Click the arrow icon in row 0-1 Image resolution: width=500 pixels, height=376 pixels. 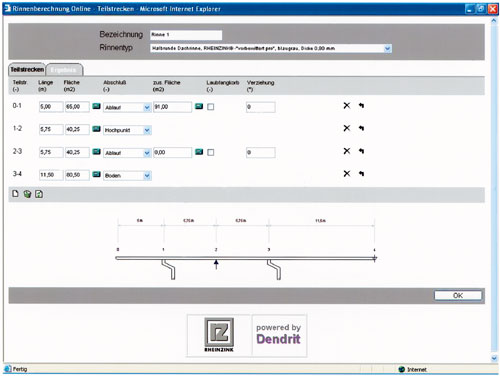(361, 105)
